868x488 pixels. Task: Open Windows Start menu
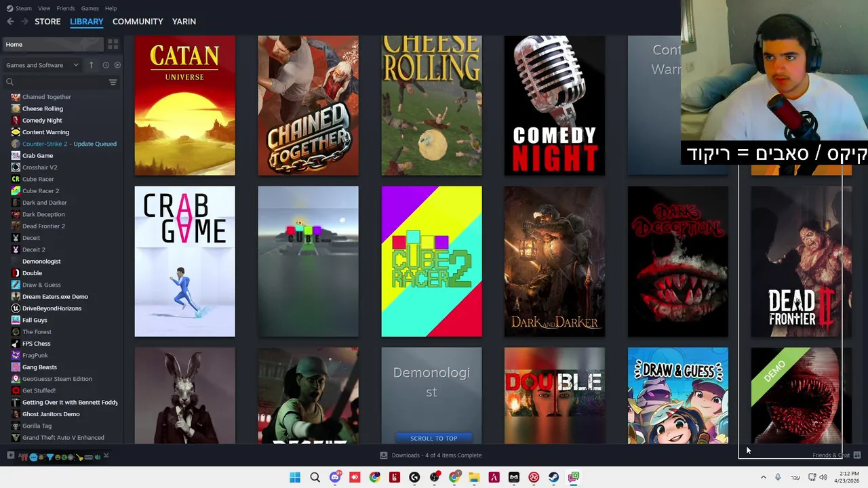pyautogui.click(x=295, y=477)
